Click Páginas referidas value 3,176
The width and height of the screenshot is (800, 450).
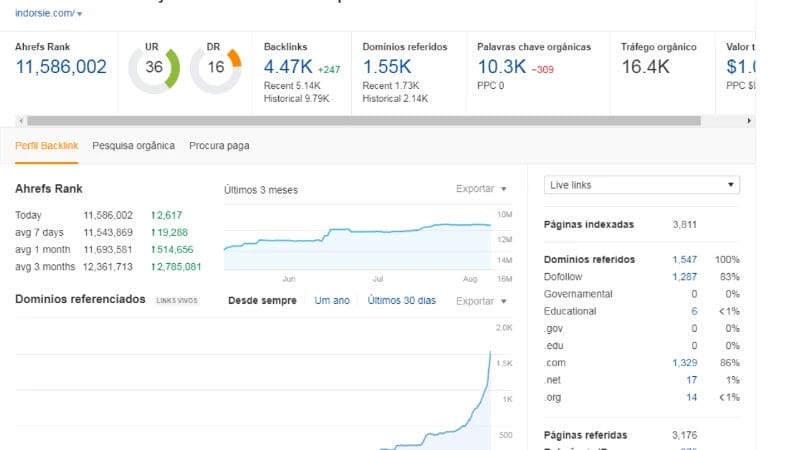[684, 435]
